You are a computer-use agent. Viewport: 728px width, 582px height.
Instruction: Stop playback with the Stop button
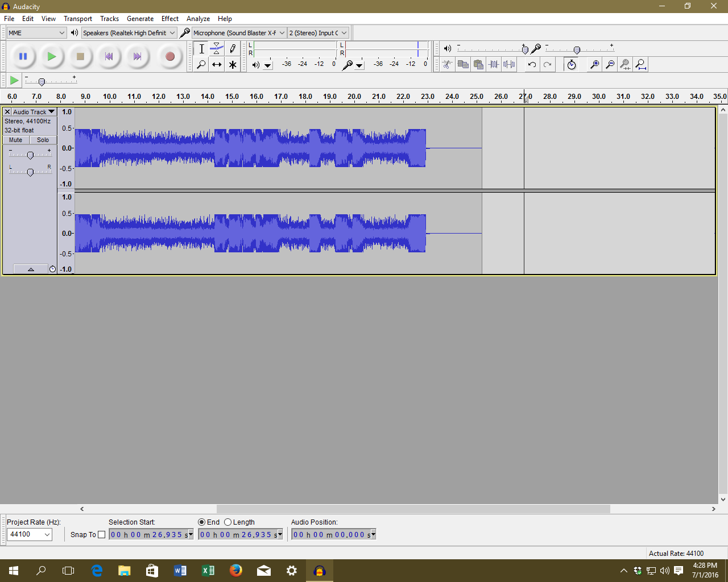pos(80,56)
